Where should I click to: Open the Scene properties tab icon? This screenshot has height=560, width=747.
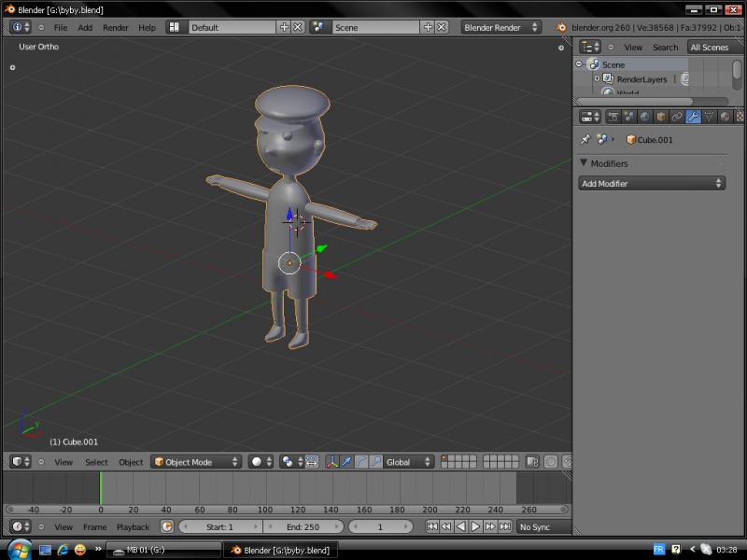point(628,117)
